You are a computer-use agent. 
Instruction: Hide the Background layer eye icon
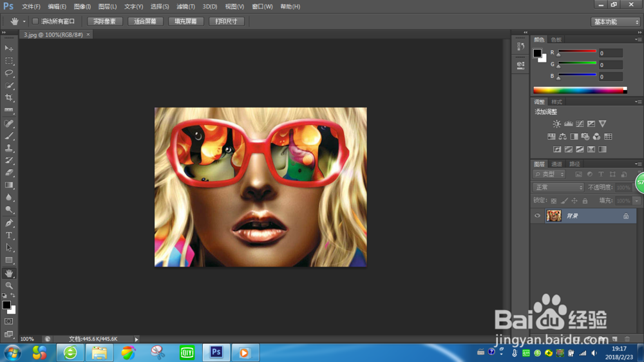(x=537, y=216)
